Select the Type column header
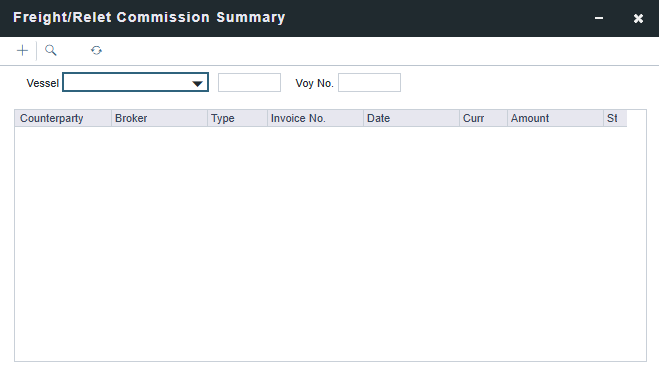This screenshot has height=371, width=659. click(x=237, y=118)
